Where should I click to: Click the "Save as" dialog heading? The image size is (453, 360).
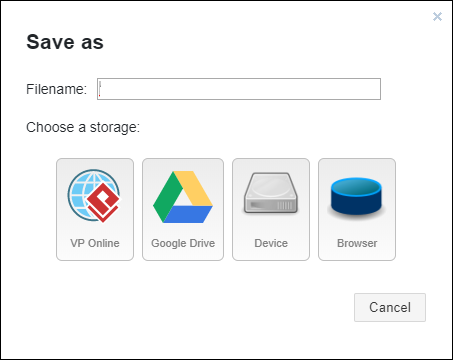pyautogui.click(x=65, y=42)
